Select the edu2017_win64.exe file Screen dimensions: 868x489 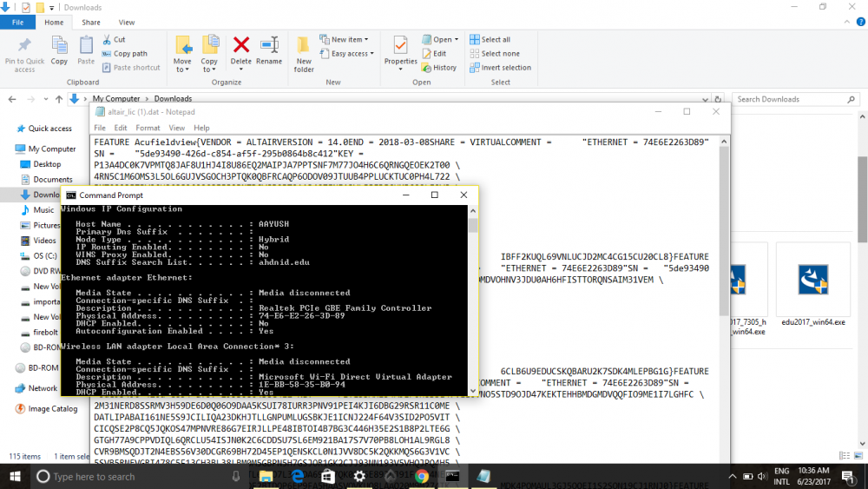point(813,287)
